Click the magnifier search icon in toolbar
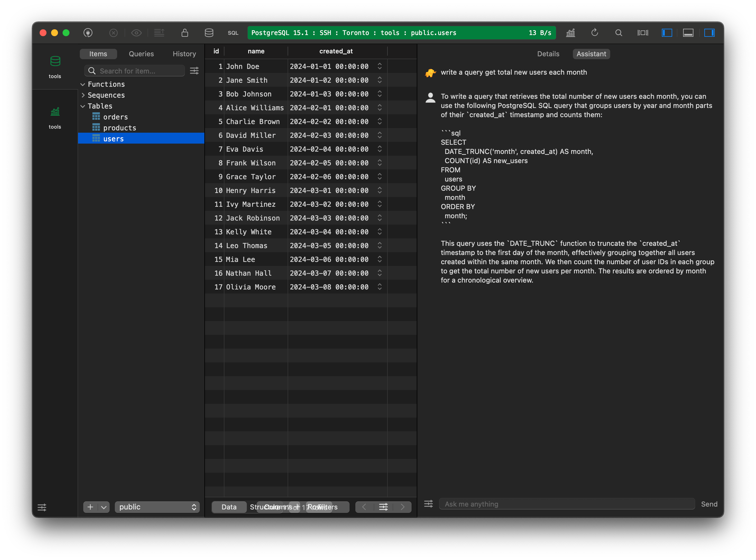 coord(619,32)
